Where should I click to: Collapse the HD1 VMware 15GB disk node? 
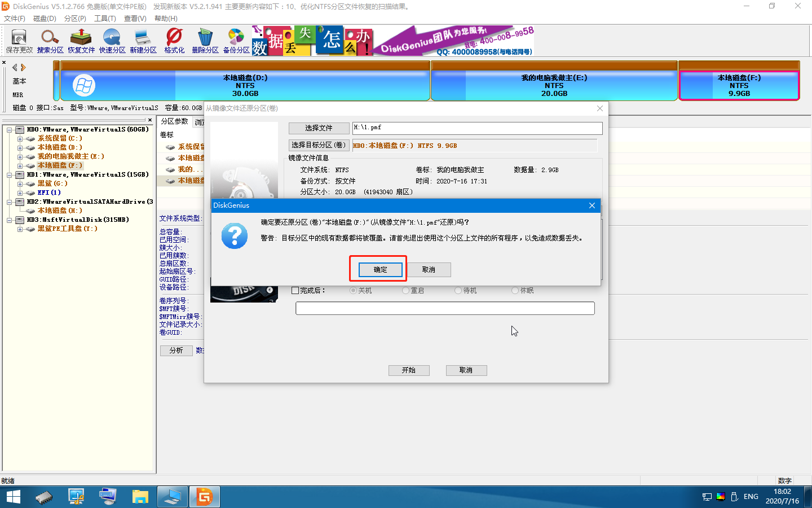[10, 175]
